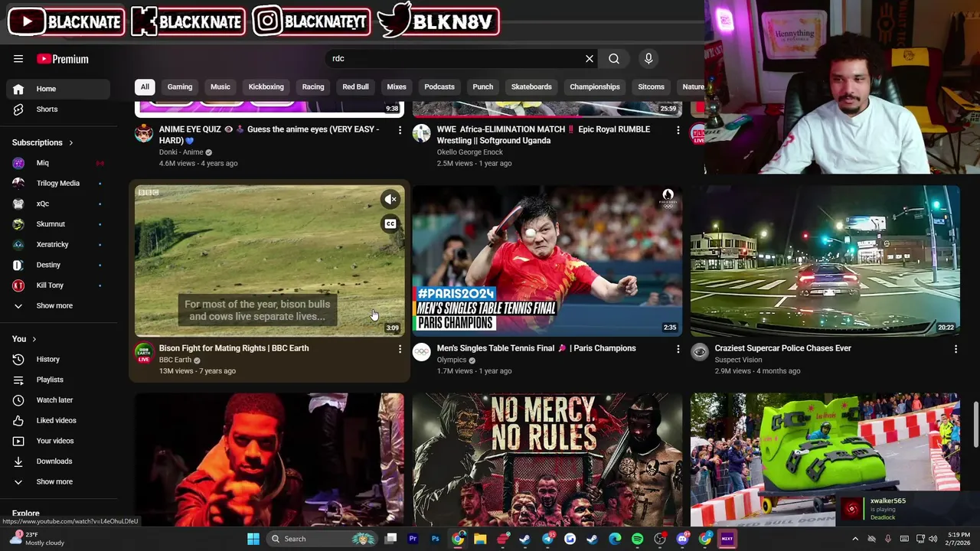Open Spotify from the taskbar
The image size is (980, 551).
click(638, 539)
